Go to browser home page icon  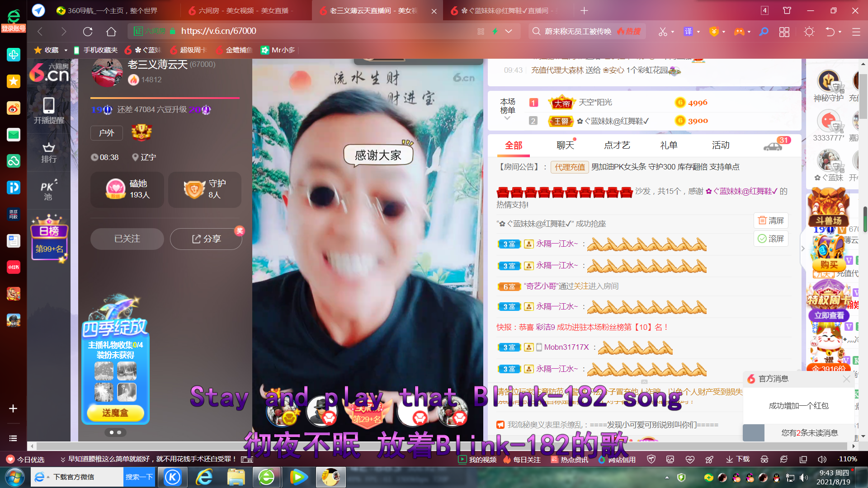pos(111,31)
